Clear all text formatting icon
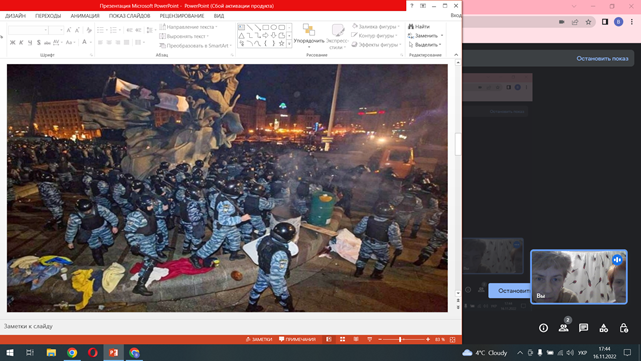Screen dimensions: 642x362 click(x=89, y=30)
